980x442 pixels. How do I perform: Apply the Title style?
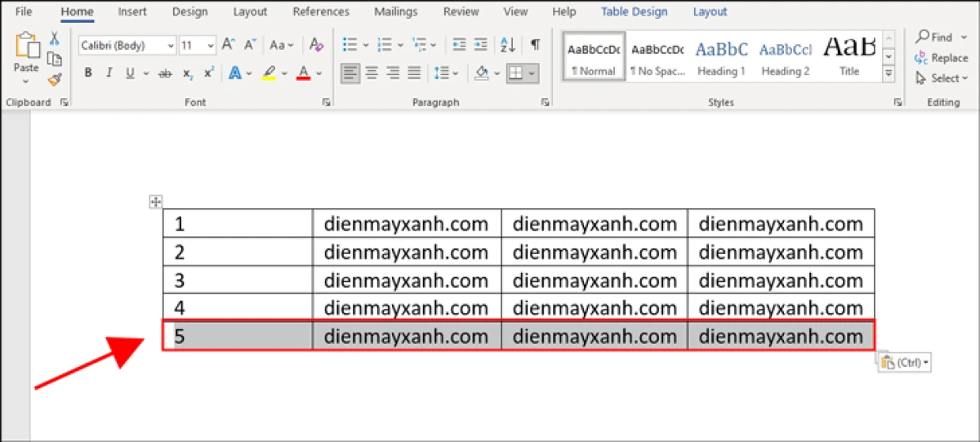[849, 56]
